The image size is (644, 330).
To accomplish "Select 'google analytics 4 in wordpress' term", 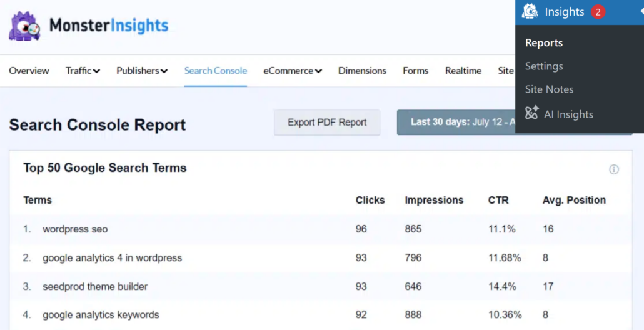I will [x=112, y=257].
